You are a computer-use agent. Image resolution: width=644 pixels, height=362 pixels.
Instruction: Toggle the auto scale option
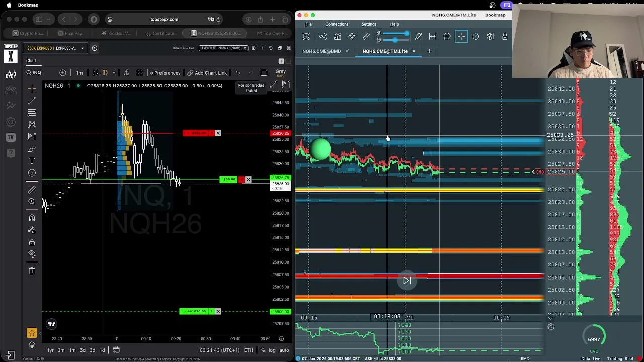(284, 350)
